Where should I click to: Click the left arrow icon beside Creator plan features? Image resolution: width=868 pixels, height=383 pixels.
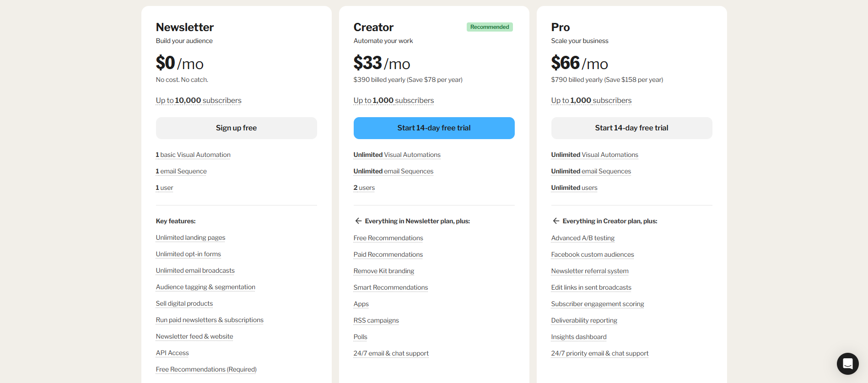tap(358, 221)
